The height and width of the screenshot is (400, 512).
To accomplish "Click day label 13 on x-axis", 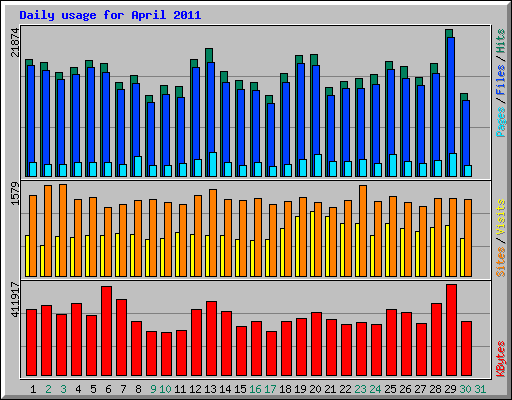I will pos(210,389).
